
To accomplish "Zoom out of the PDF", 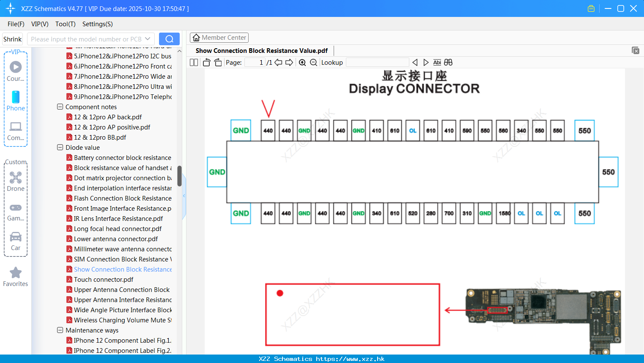I will pyautogui.click(x=313, y=63).
